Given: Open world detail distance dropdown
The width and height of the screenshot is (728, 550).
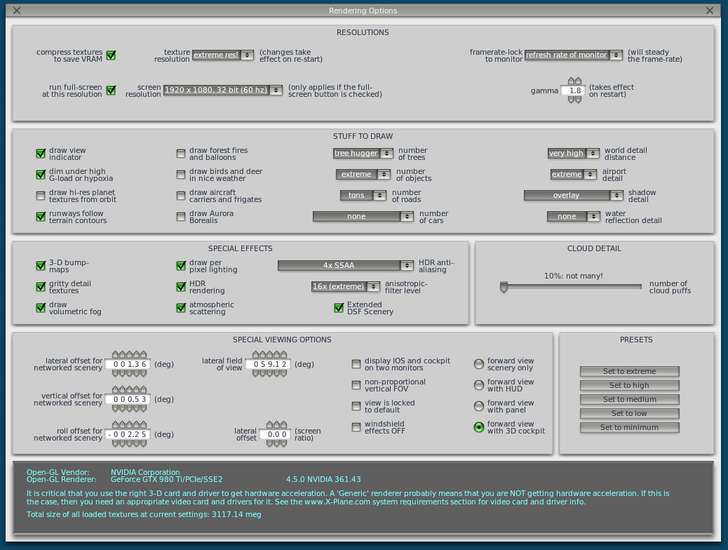Looking at the screenshot, I should click(573, 154).
